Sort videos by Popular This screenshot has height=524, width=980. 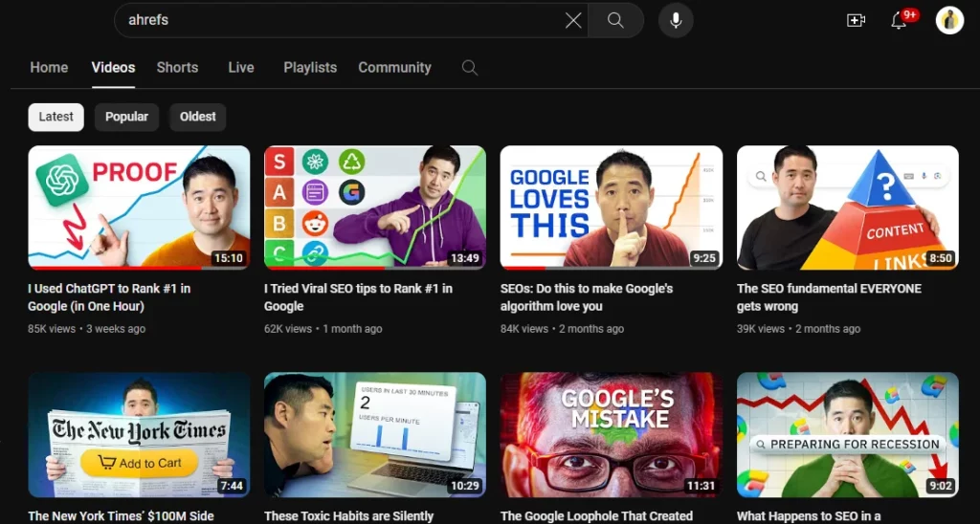click(x=127, y=117)
